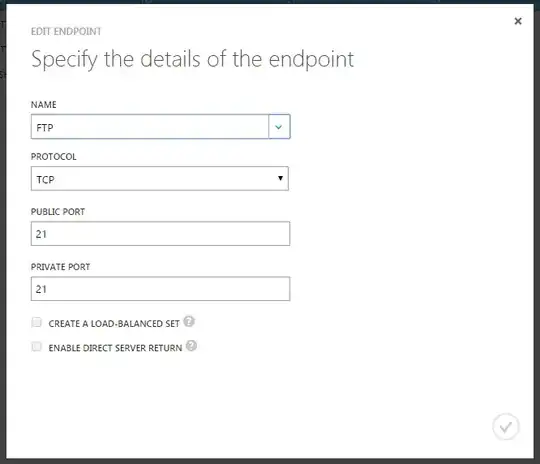Click the Create a Load-Balanced Set label

[x=114, y=324]
